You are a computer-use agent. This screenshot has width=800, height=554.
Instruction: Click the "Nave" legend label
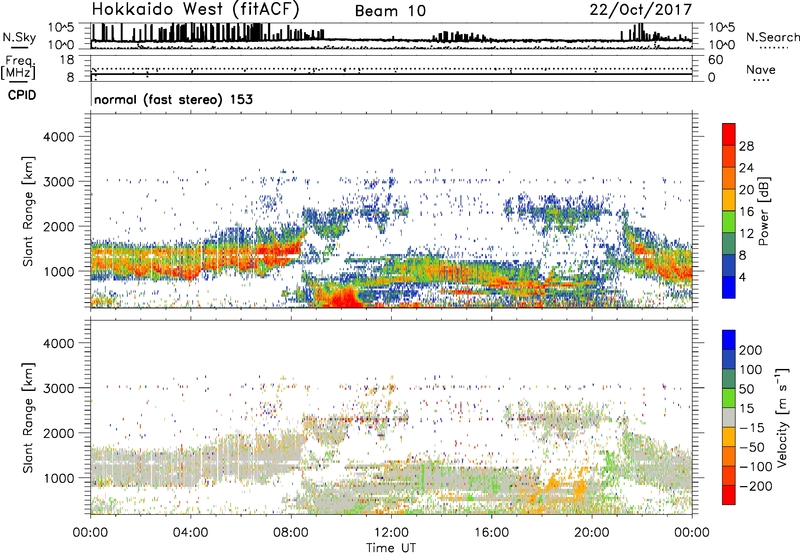[761, 70]
